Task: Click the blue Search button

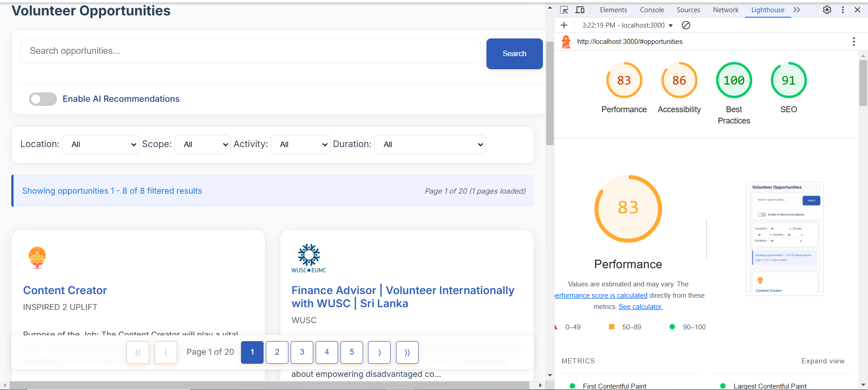Action: tap(514, 53)
